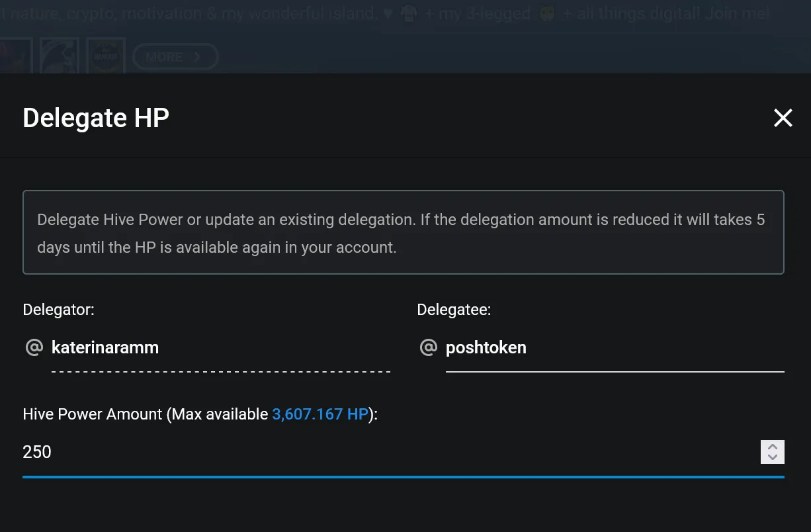Click the Delegator field showing katerinaramm

(221, 348)
